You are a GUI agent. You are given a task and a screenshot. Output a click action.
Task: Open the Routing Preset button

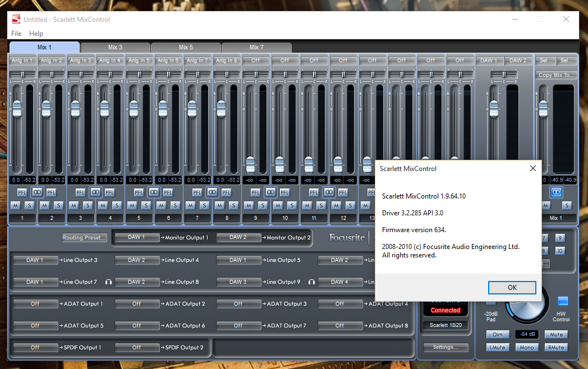[x=84, y=237]
